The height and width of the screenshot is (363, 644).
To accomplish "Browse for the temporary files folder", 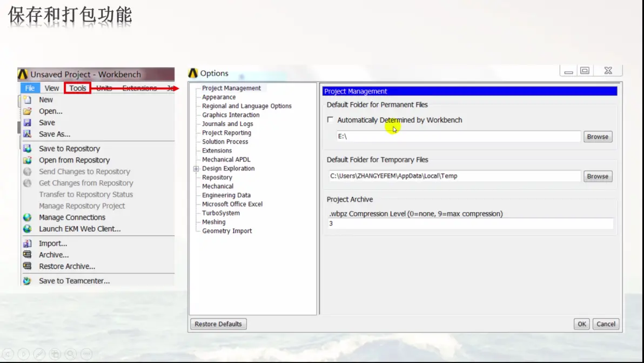I will (598, 176).
